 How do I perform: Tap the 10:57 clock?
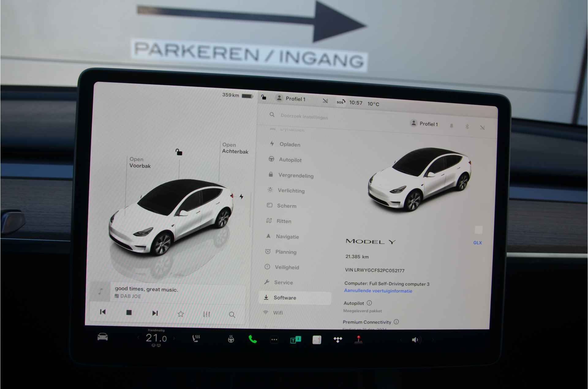click(x=356, y=103)
